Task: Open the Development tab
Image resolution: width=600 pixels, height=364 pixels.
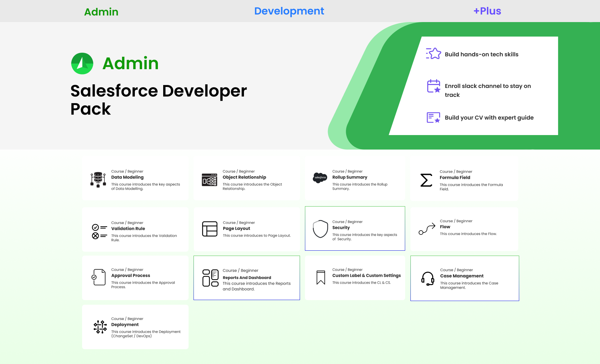Action: tap(289, 11)
